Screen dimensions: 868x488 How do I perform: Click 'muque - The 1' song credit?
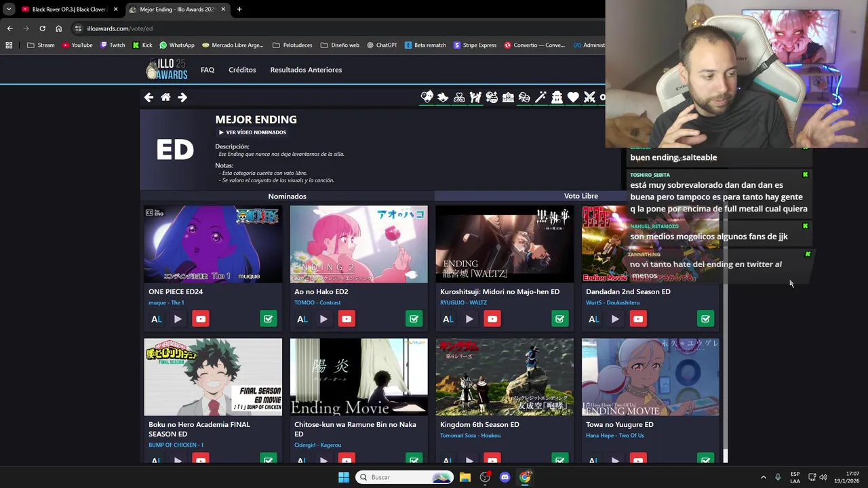[x=166, y=302]
